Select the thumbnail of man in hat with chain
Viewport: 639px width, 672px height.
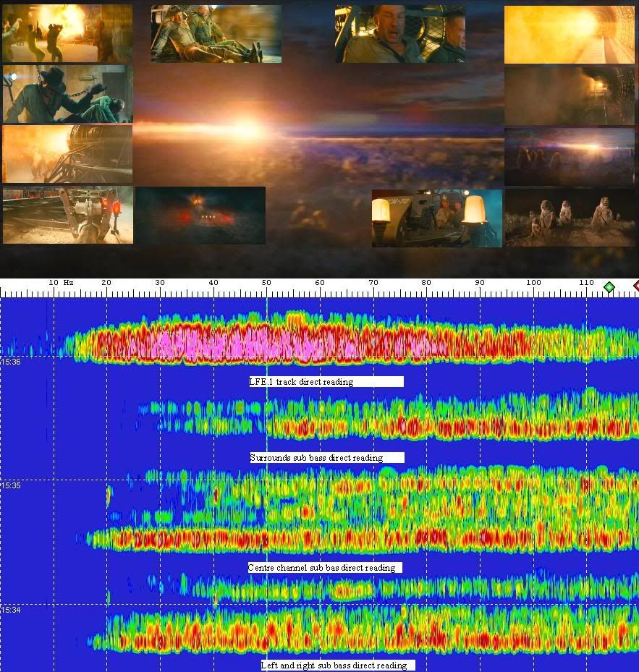[67, 94]
